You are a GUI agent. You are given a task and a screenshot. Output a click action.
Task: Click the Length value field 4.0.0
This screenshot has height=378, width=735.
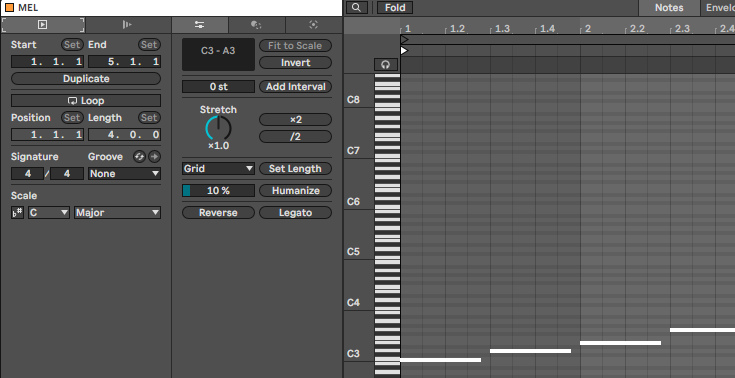tap(124, 135)
